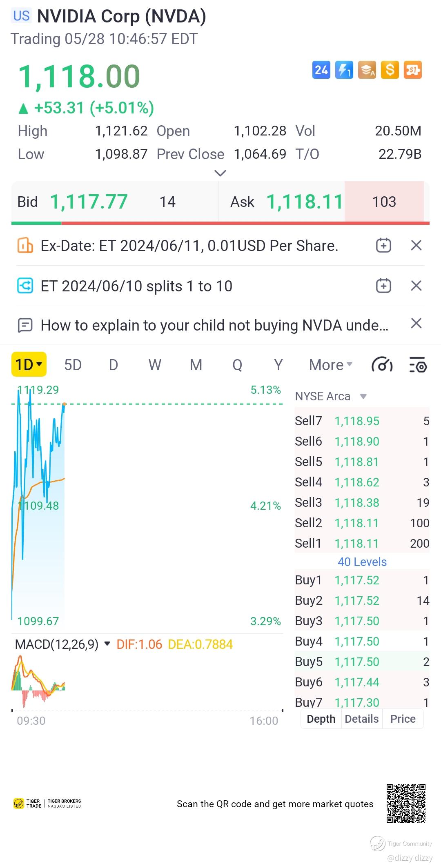
Task: Expand more quote details chevron
Action: point(220,173)
